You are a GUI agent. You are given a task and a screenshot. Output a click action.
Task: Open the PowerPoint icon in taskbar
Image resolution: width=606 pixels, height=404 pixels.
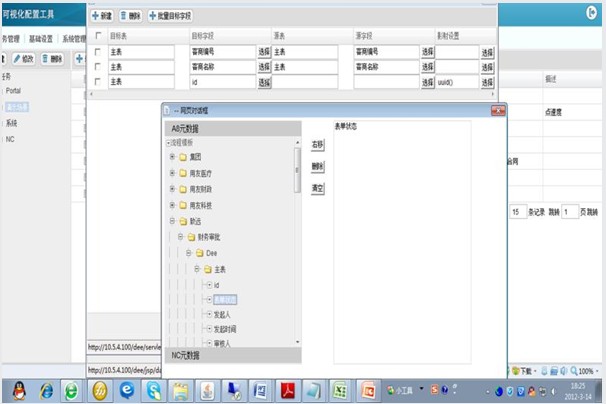(367, 391)
